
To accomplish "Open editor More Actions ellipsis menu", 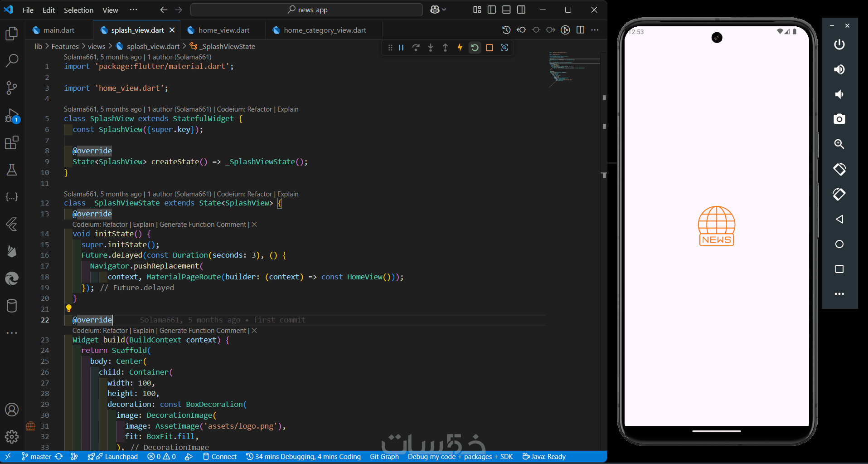I will pos(595,30).
